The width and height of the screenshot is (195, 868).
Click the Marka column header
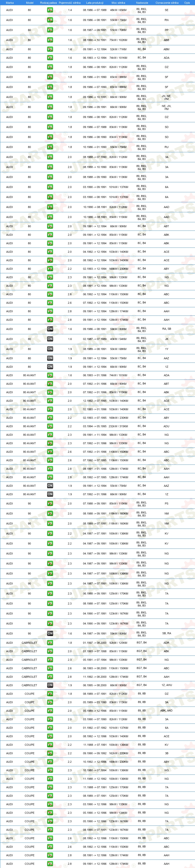click(x=10, y=3)
